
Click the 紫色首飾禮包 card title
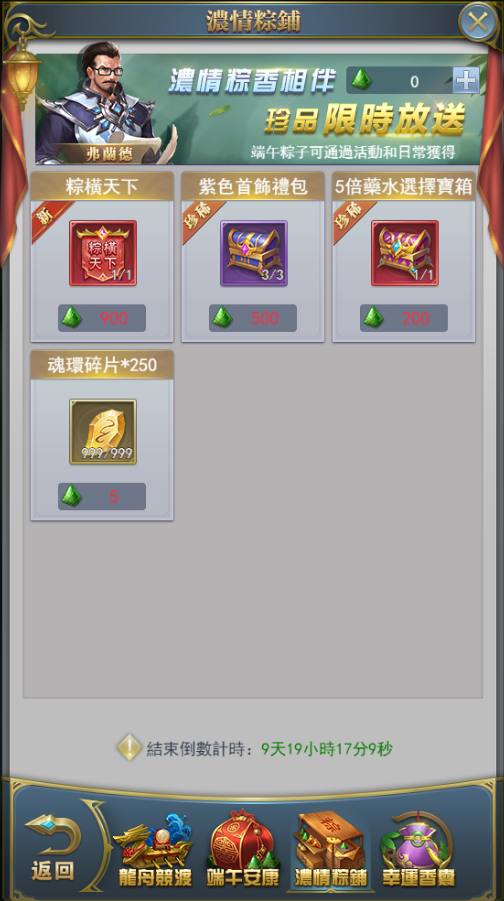(253, 187)
